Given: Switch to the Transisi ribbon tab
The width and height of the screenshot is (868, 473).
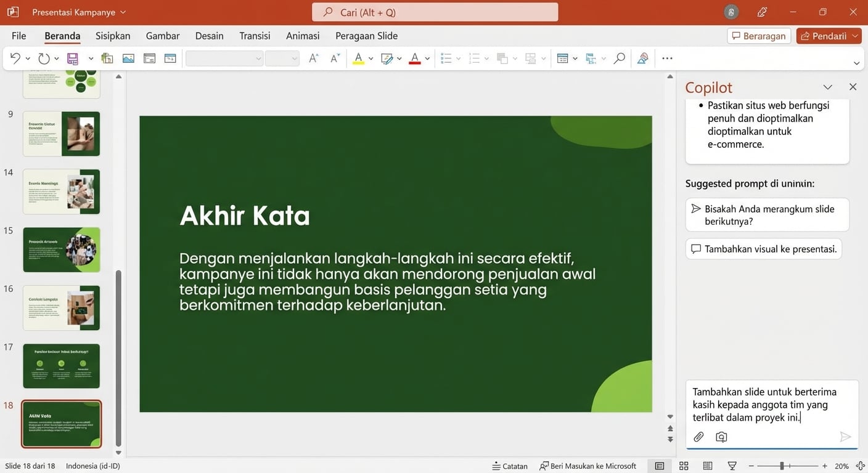Looking at the screenshot, I should 255,36.
